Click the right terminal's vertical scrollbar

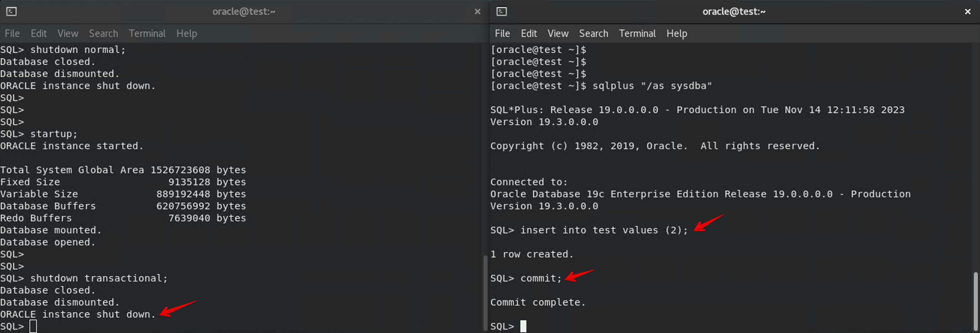(x=975, y=301)
